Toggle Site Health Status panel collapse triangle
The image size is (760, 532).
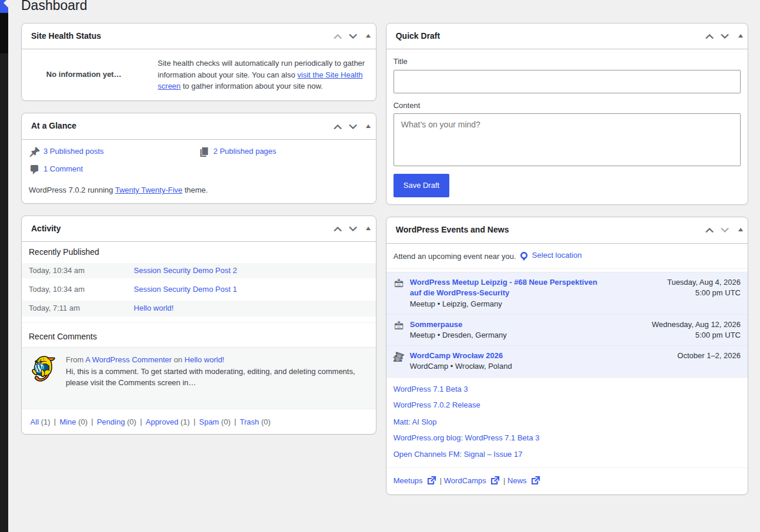coord(368,36)
